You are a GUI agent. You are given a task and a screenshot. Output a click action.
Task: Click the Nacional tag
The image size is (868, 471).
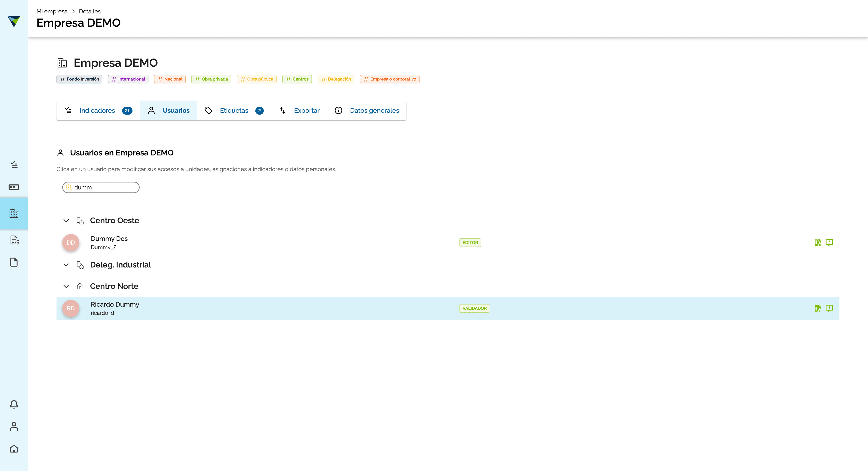tap(170, 79)
